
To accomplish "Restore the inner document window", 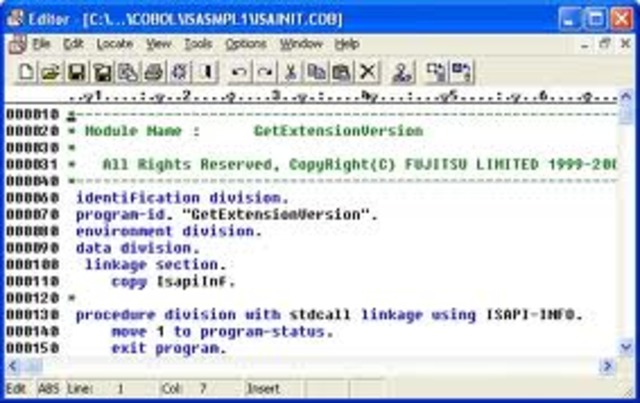I will coord(605,43).
